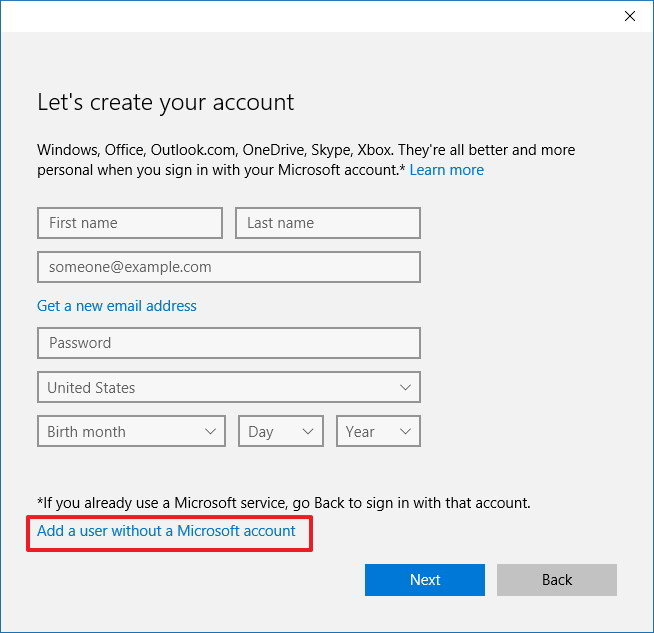Click the country selector chevron arrow
Screen dimensions: 654x633
click(405, 387)
